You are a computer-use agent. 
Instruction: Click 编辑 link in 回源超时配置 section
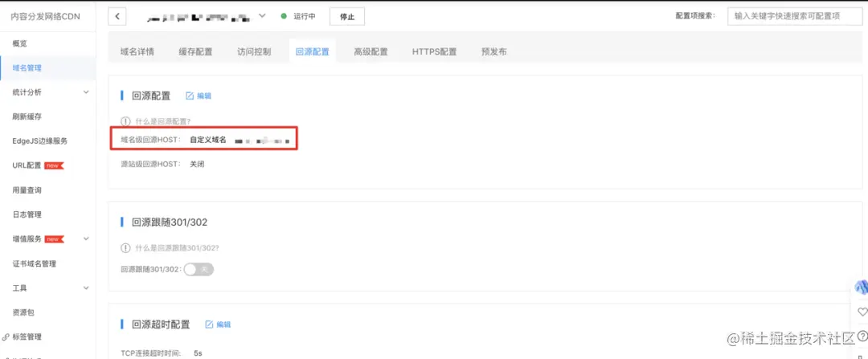[223, 324]
